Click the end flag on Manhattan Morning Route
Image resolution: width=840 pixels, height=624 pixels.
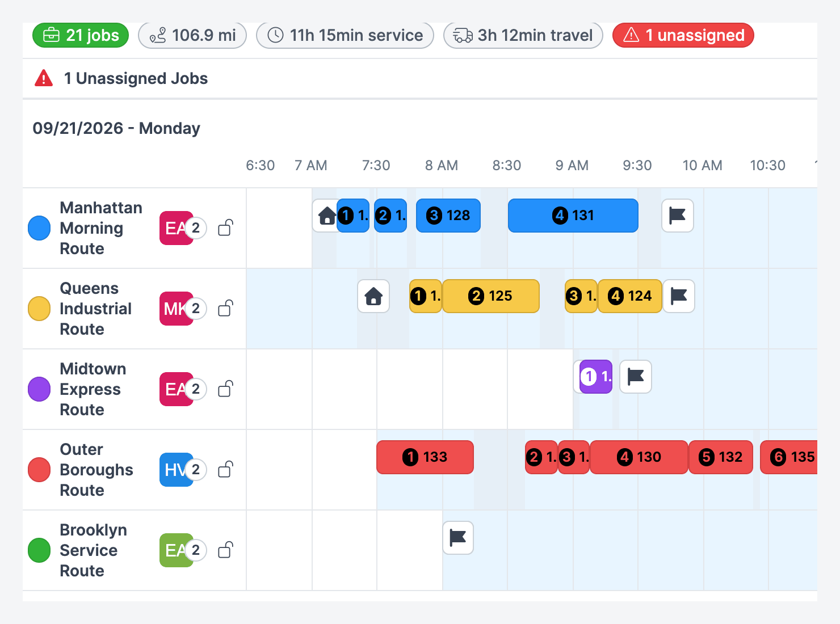pyautogui.click(x=678, y=216)
